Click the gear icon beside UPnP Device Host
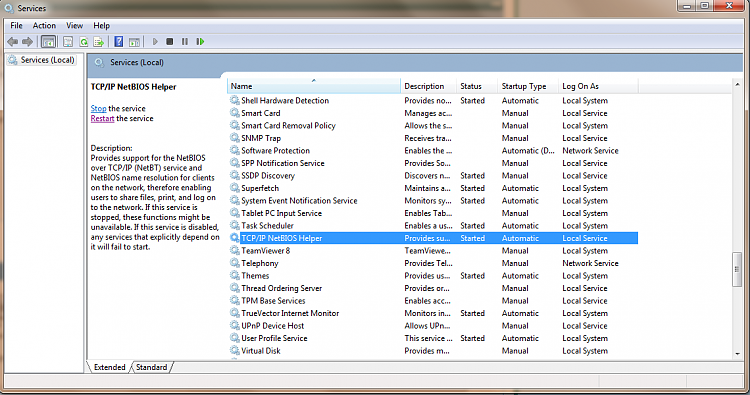Screen dimensions: 750x395 (x=234, y=326)
